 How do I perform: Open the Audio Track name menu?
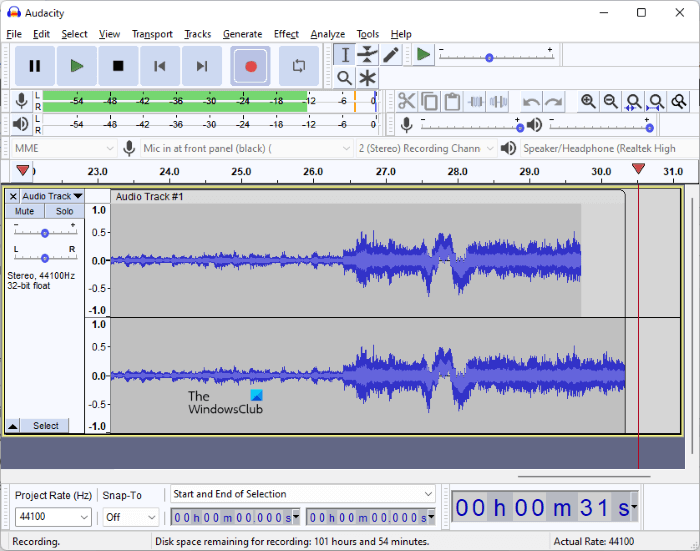coord(52,196)
